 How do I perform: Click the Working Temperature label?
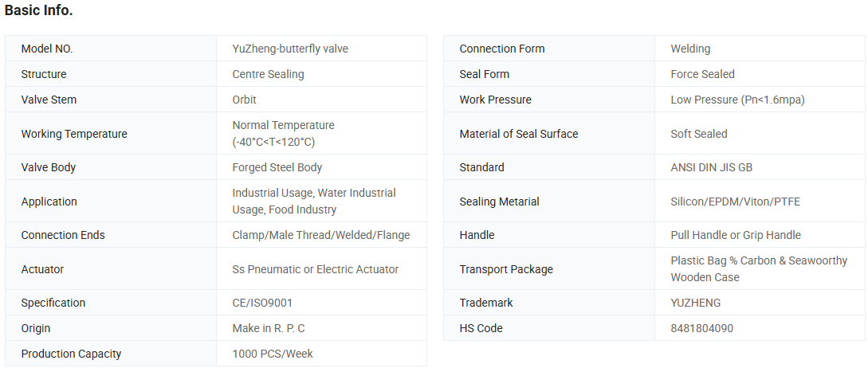[74, 134]
